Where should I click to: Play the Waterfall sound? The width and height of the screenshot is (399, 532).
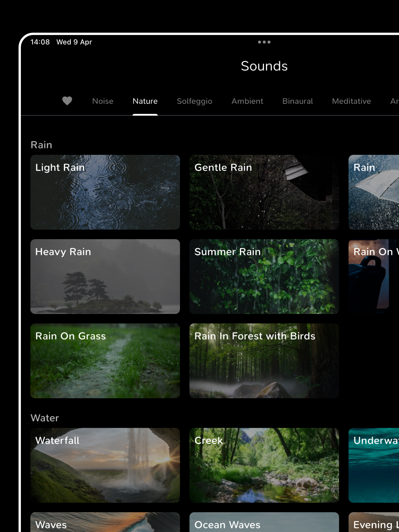pyautogui.click(x=105, y=465)
